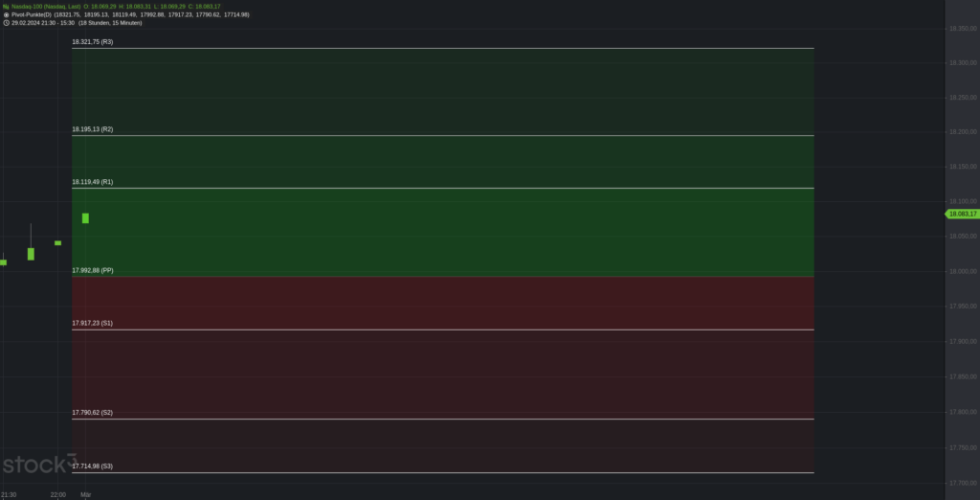This screenshot has height=500, width=980.
Task: Click the latest green candle after Mär
Action: click(x=85, y=218)
